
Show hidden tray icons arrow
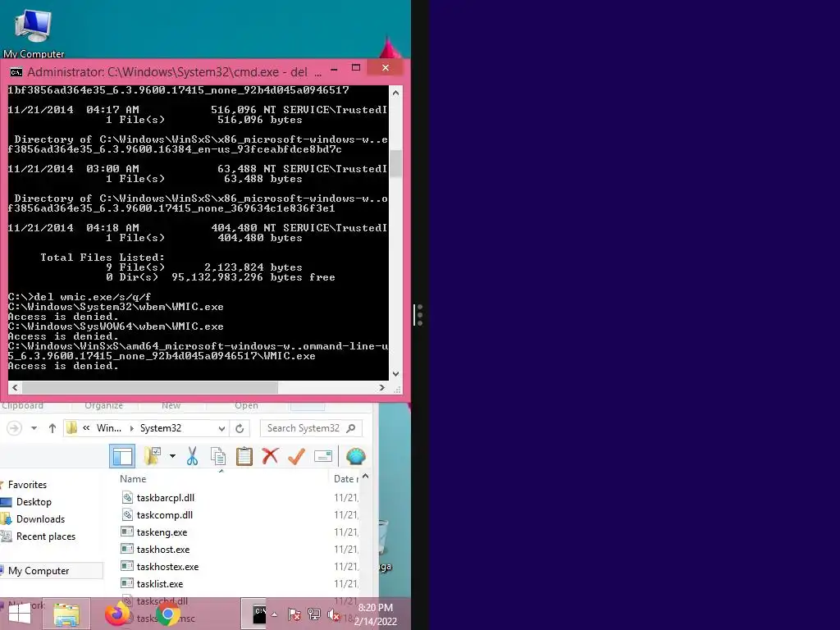point(274,614)
